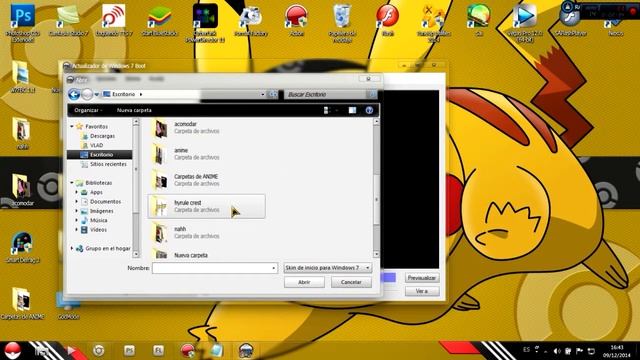The width and height of the screenshot is (640, 360).
Task: Expand the arrow after Escritorio breadcrumb
Action: 141,94
